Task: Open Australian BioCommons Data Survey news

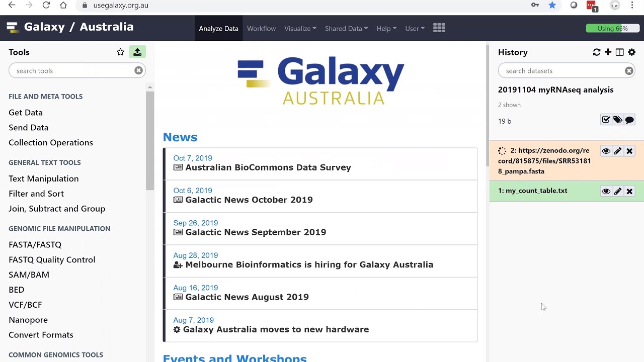Action: coord(268,167)
